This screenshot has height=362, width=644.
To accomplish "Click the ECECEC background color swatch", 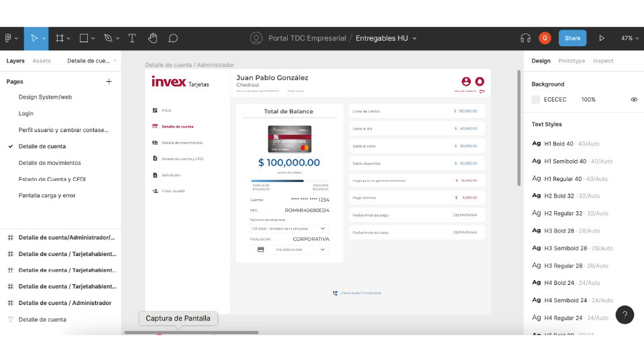I will point(535,99).
